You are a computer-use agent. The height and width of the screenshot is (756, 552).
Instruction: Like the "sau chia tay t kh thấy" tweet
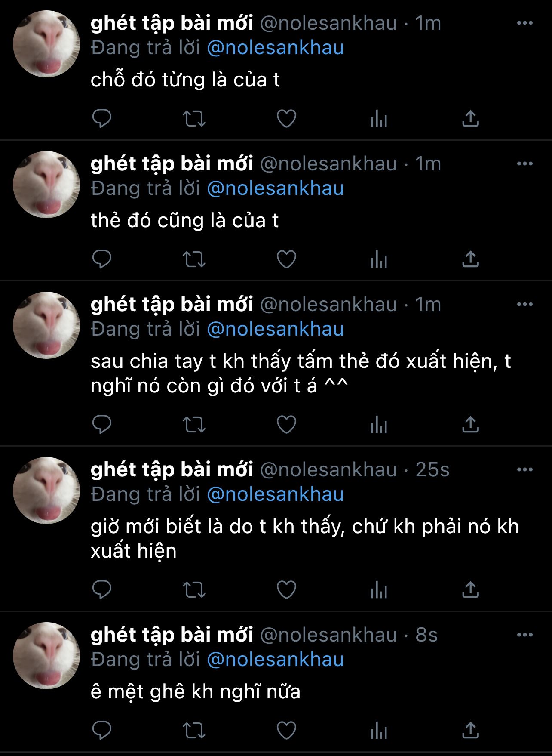pos(286,425)
